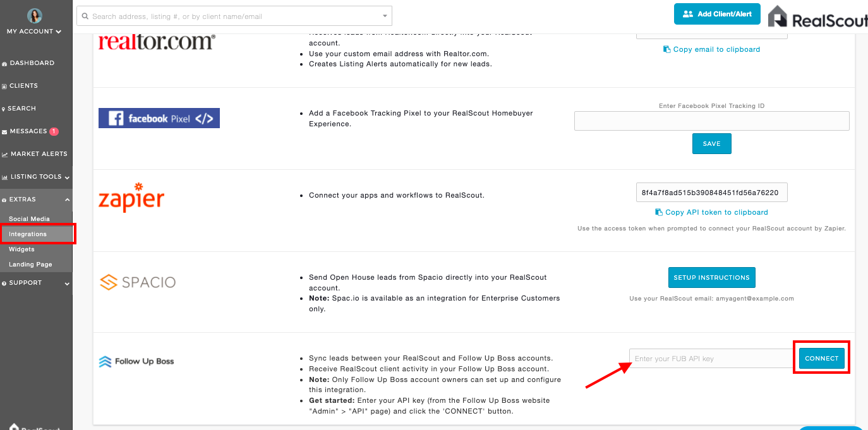868x430 pixels.
Task: Click the realtor.com logo
Action: point(157,43)
